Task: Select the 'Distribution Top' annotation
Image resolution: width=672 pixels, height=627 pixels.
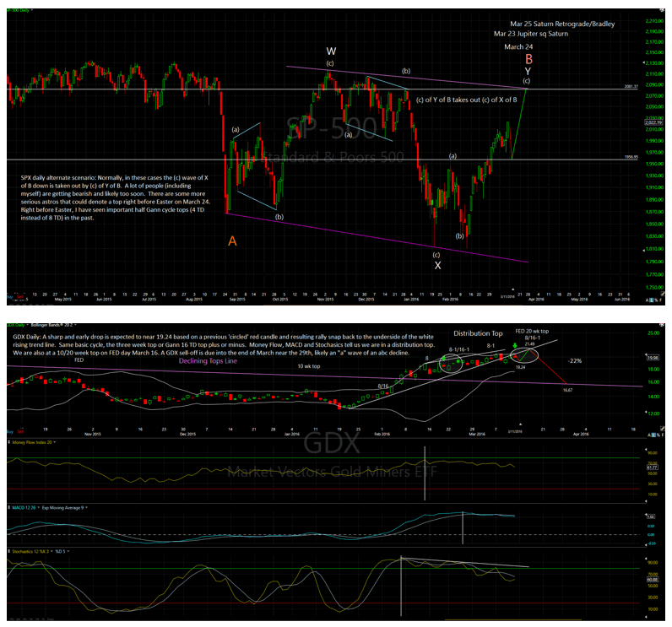Action: [478, 333]
